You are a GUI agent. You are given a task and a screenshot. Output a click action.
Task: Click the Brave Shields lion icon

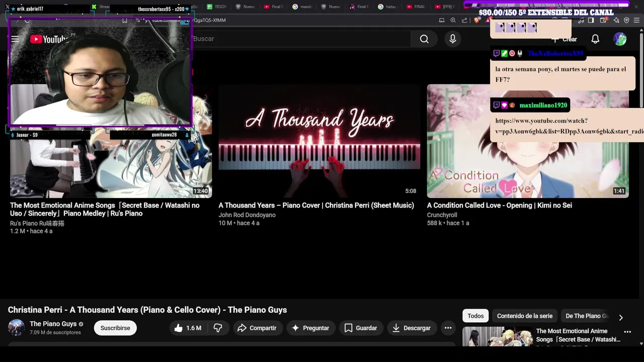pos(476,20)
